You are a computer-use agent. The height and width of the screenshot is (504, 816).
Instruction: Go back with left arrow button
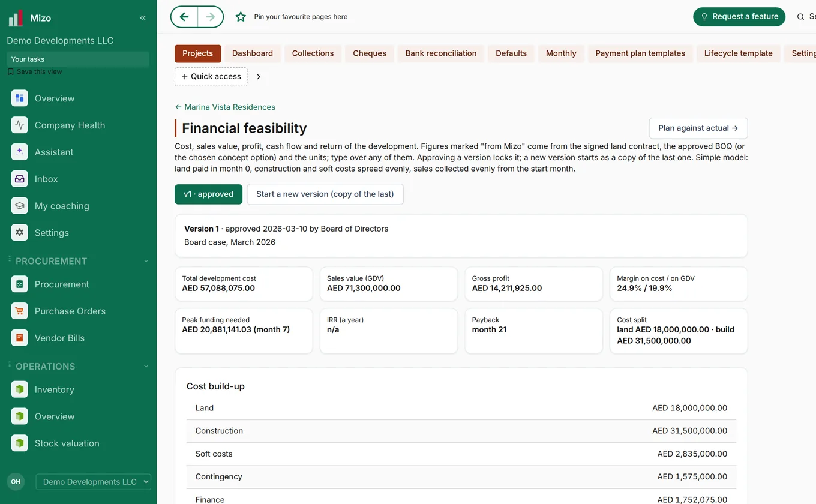[x=184, y=17]
